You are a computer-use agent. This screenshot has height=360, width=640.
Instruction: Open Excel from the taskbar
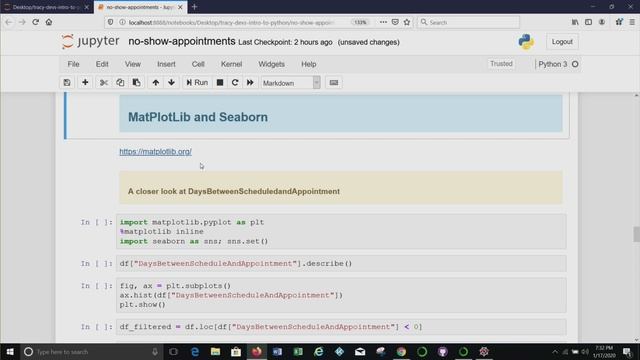[298, 351]
